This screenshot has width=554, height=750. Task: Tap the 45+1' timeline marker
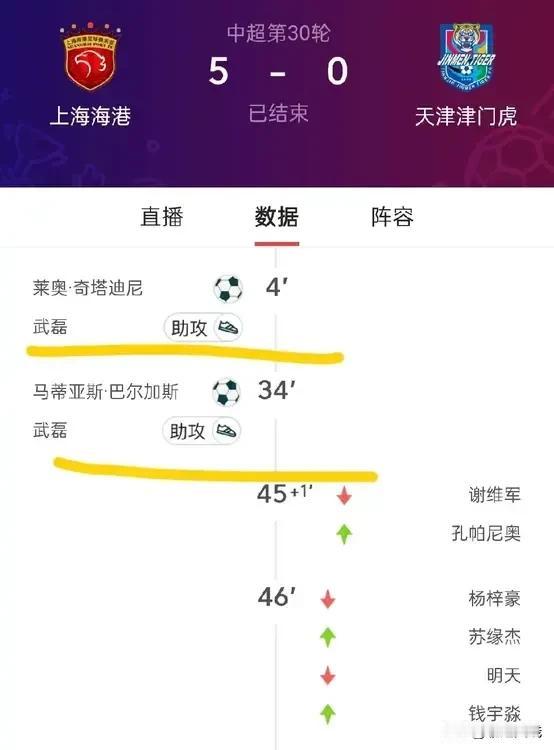click(x=285, y=494)
